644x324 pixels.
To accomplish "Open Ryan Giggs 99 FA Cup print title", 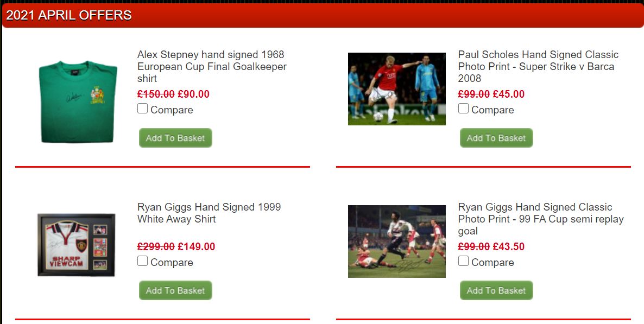I will 541,219.
